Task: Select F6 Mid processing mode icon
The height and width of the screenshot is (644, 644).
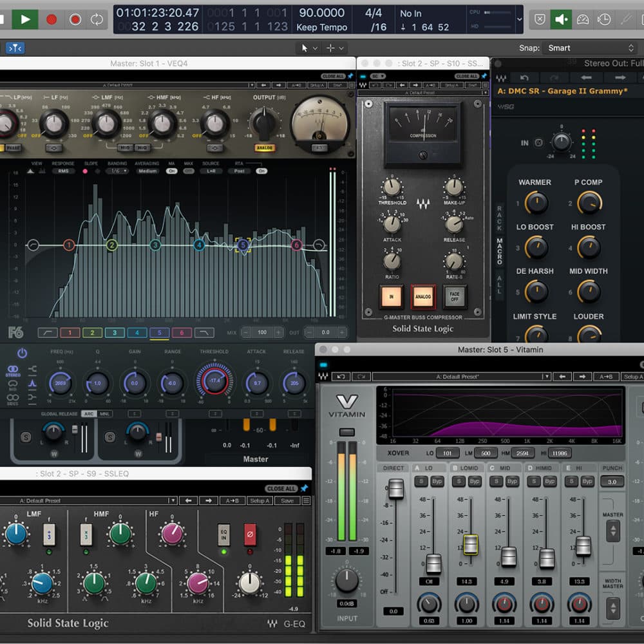Action: click(13, 384)
